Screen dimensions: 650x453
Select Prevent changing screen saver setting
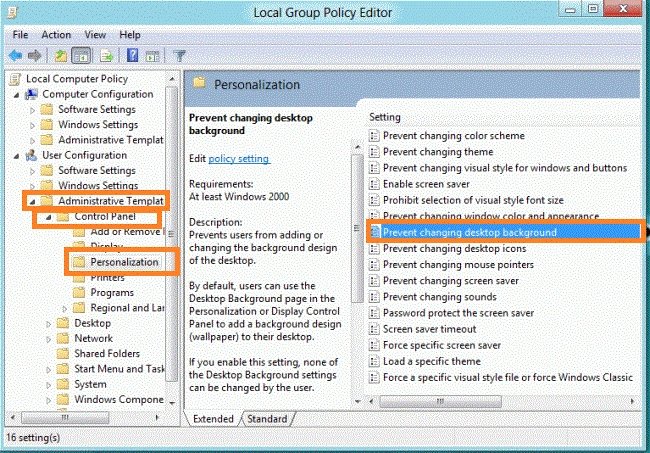(451, 281)
